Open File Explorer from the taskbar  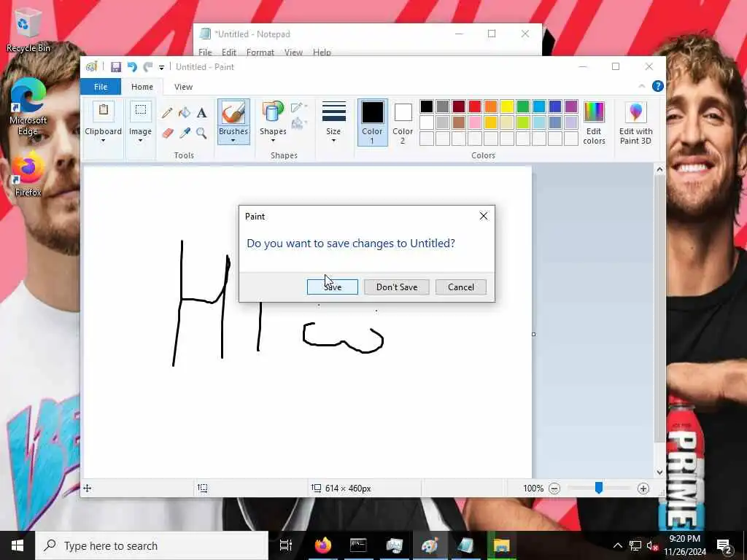(501, 545)
